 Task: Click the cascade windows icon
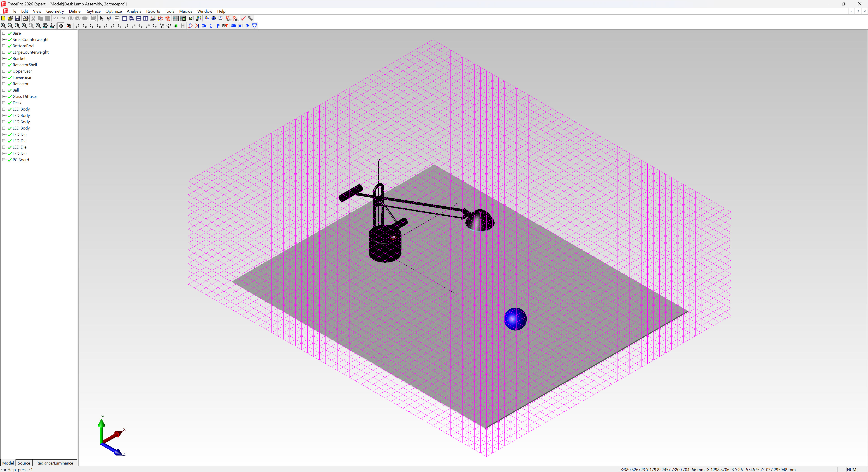coord(131,18)
